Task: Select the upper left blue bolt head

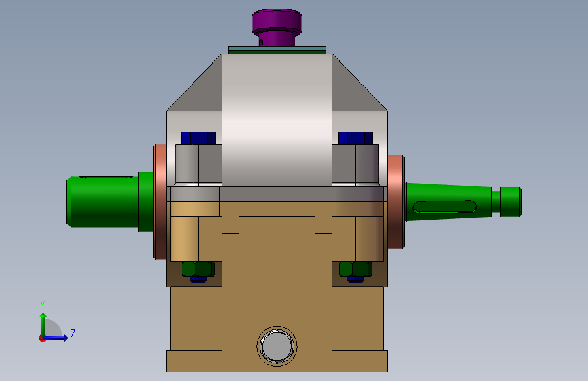Action: (x=198, y=138)
